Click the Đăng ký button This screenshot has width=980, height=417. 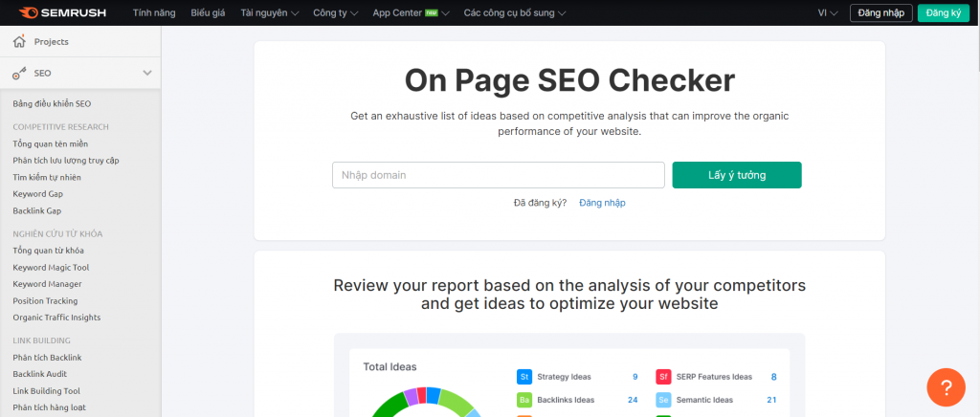[x=943, y=13]
